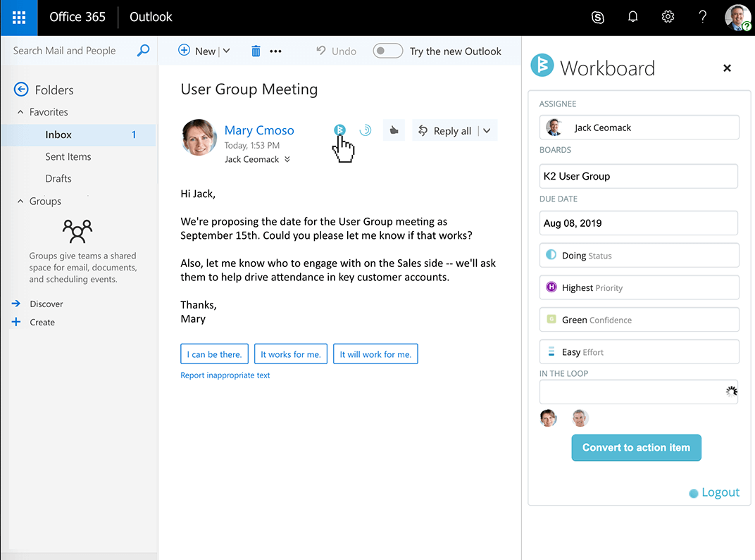Image resolution: width=755 pixels, height=560 pixels.
Task: Click the search magnifier icon
Action: 143,50
